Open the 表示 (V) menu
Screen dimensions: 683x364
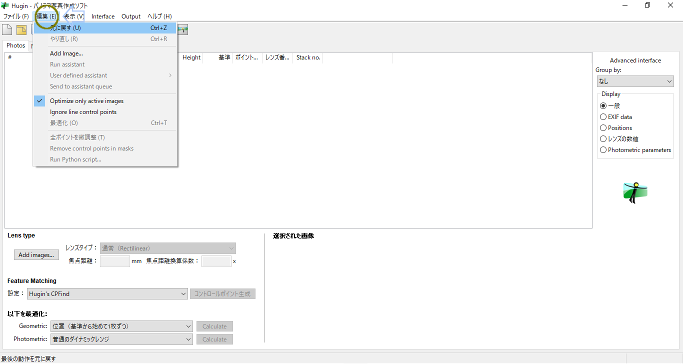(x=74, y=16)
